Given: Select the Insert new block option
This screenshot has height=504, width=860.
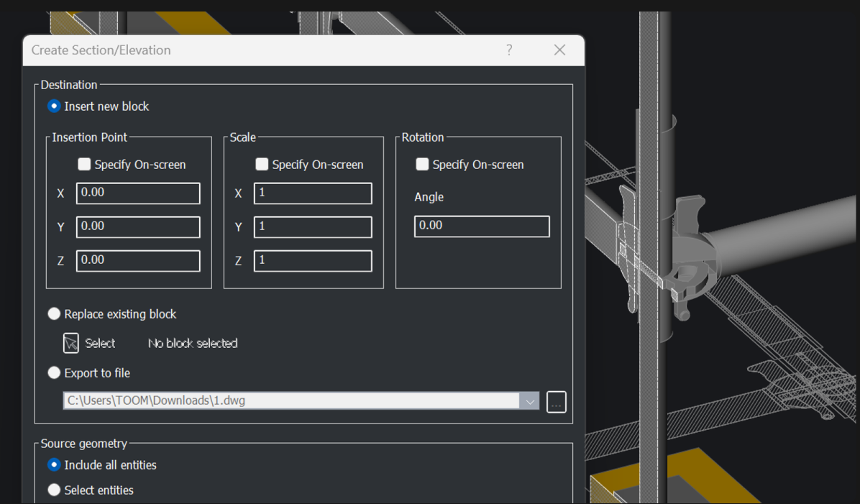Looking at the screenshot, I should click(54, 106).
